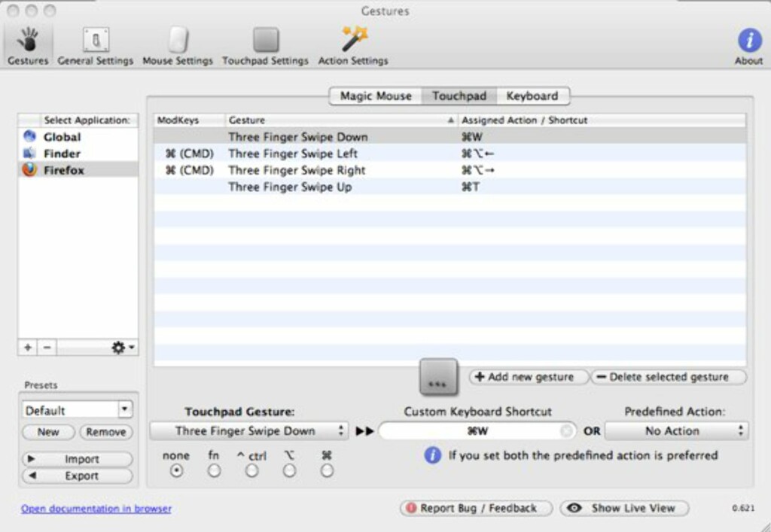Select the Three Finger Swipe Left row
Screen dimensions: 771x532
tap(450, 154)
